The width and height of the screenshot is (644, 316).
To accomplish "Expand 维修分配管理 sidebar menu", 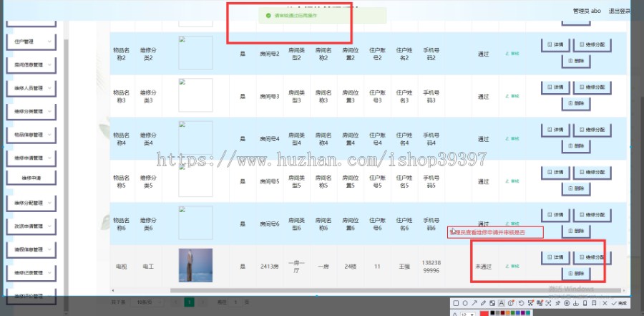I will pyautogui.click(x=31, y=203).
